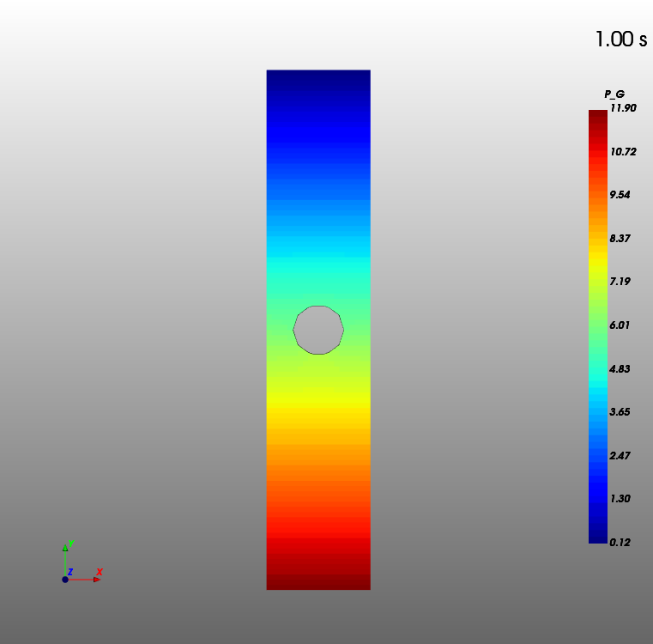Click the 10.72 legend tick label
653x644 pixels.
tap(623, 151)
